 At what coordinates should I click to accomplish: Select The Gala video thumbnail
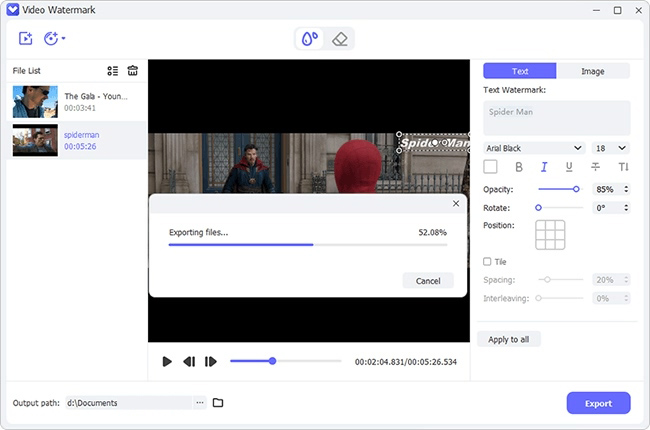click(35, 102)
